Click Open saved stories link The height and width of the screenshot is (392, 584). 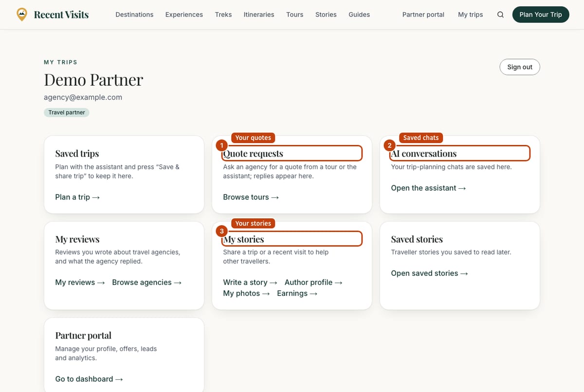tap(429, 273)
